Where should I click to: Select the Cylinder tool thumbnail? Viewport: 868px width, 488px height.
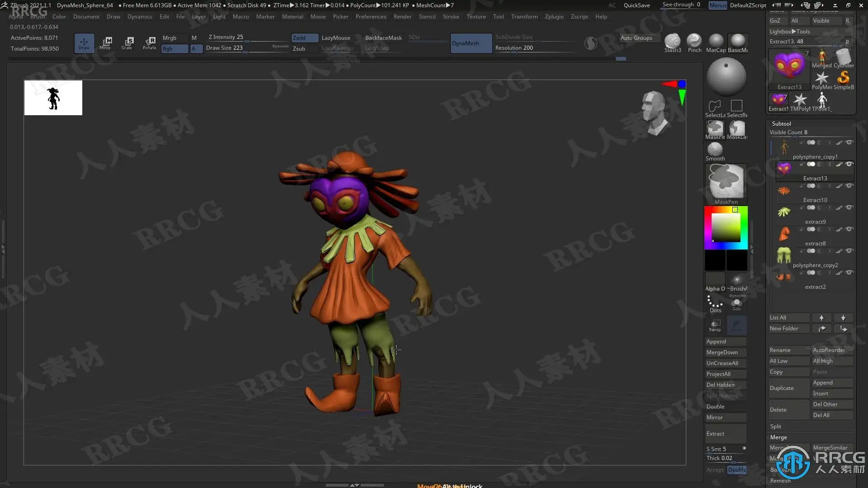(x=844, y=59)
